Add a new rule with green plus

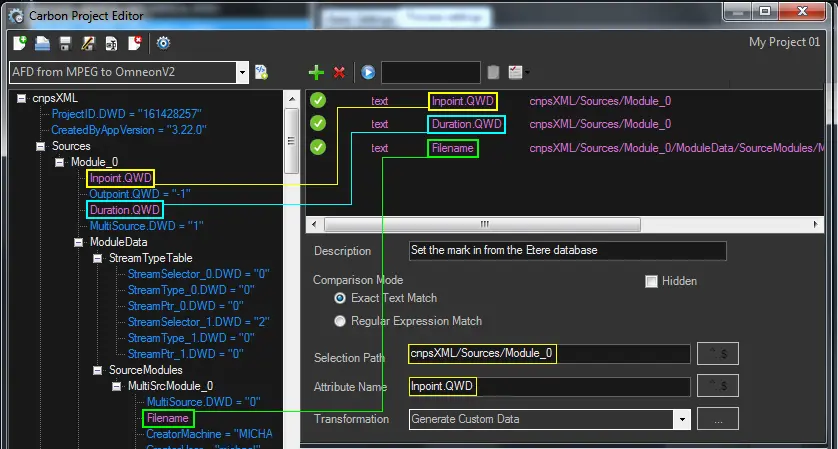pos(316,72)
